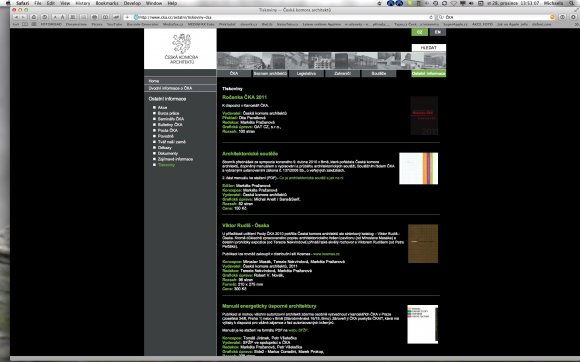580x362 pixels.
Task: Go back with Safari's back arrow
Action: pyautogui.click(x=16, y=17)
